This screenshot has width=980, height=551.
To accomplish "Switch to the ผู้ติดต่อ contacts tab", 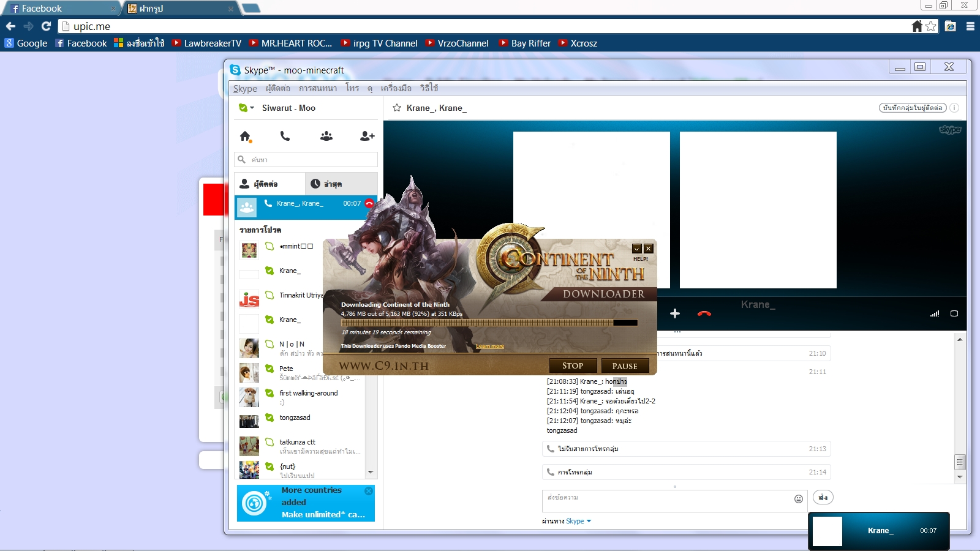I will 269,184.
